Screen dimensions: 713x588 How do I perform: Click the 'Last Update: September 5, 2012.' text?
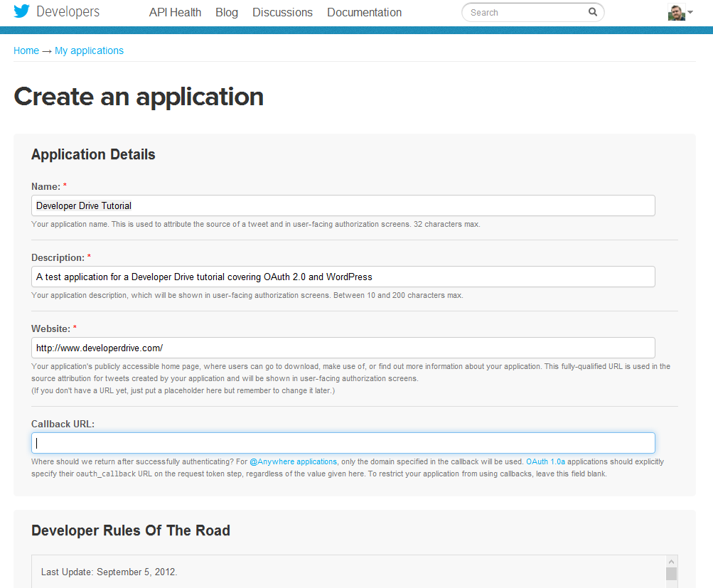[x=109, y=572]
